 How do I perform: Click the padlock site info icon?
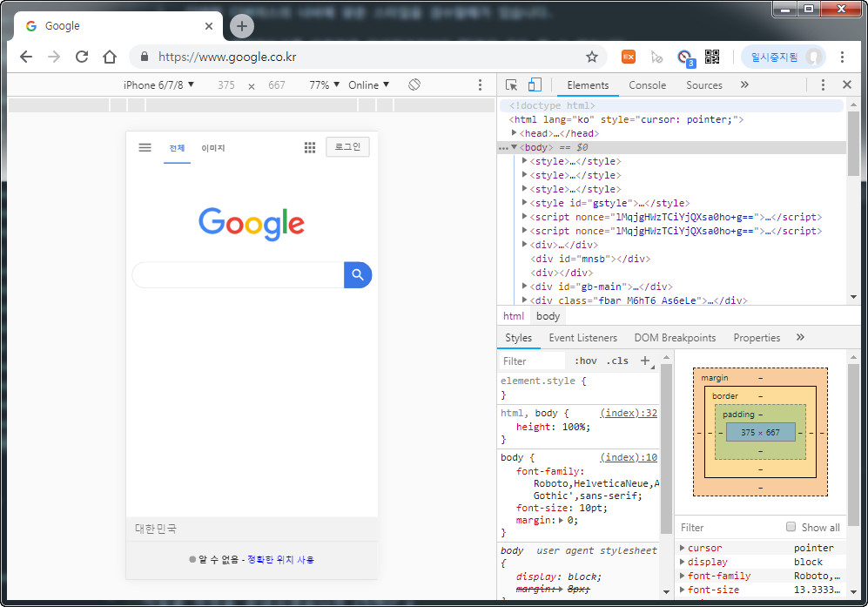(x=145, y=57)
